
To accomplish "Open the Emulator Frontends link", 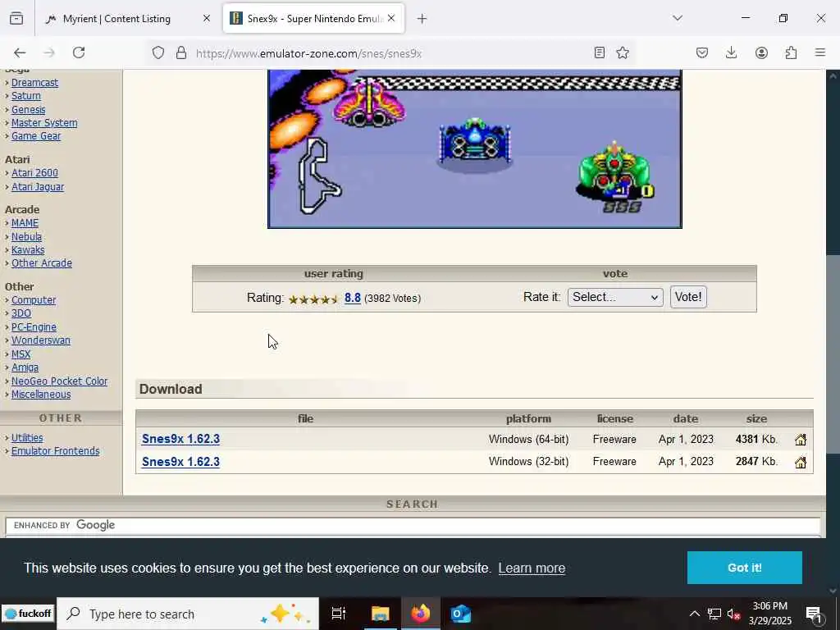I will point(55,451).
